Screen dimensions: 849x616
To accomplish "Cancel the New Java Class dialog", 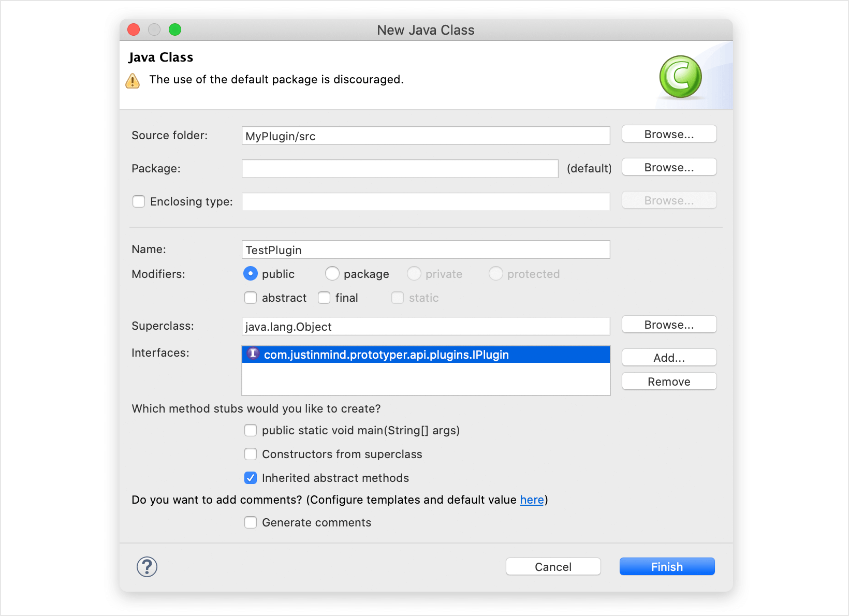I will (553, 567).
